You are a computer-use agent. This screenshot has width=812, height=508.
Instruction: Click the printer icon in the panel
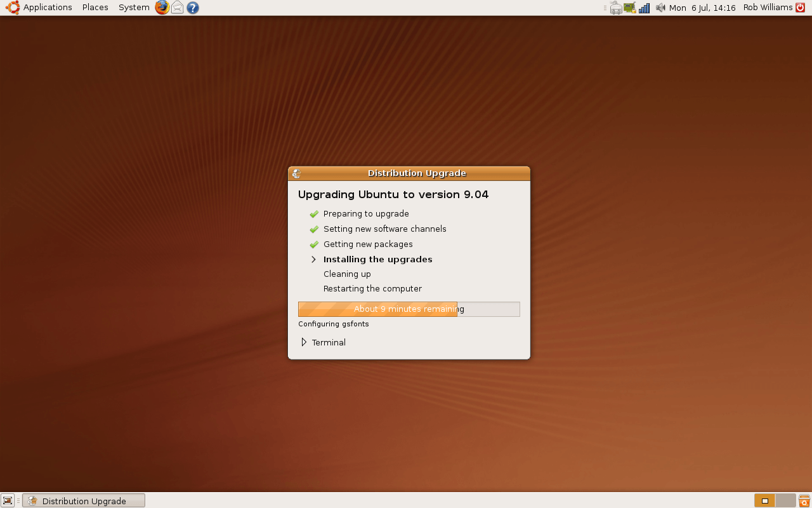point(615,8)
